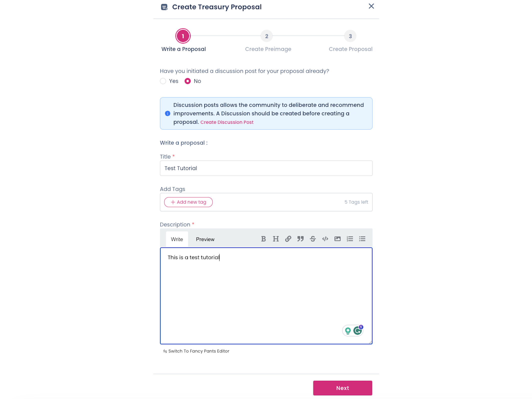This screenshot has height=399, width=532.
Task: Click the Next button
Action: (x=343, y=388)
